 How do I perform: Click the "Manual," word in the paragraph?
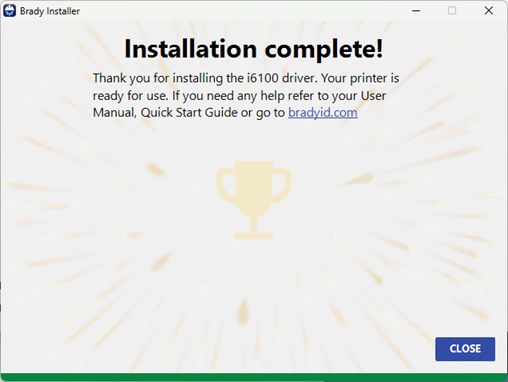coord(115,113)
